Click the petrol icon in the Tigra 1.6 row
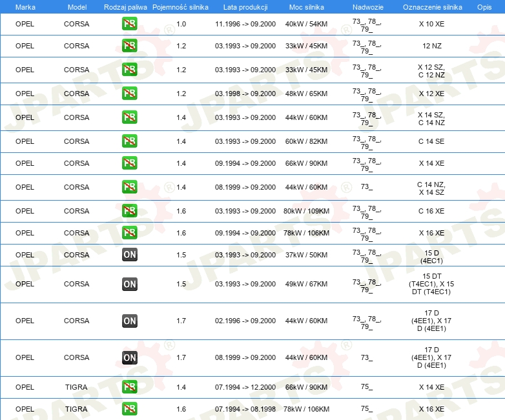Image resolution: width=505 pixels, height=420 pixels. pos(129,409)
